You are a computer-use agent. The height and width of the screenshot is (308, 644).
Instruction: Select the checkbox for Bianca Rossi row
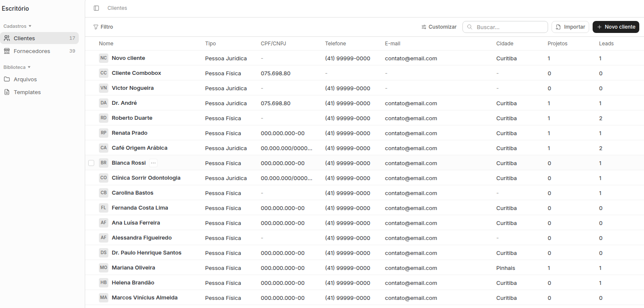point(91,163)
